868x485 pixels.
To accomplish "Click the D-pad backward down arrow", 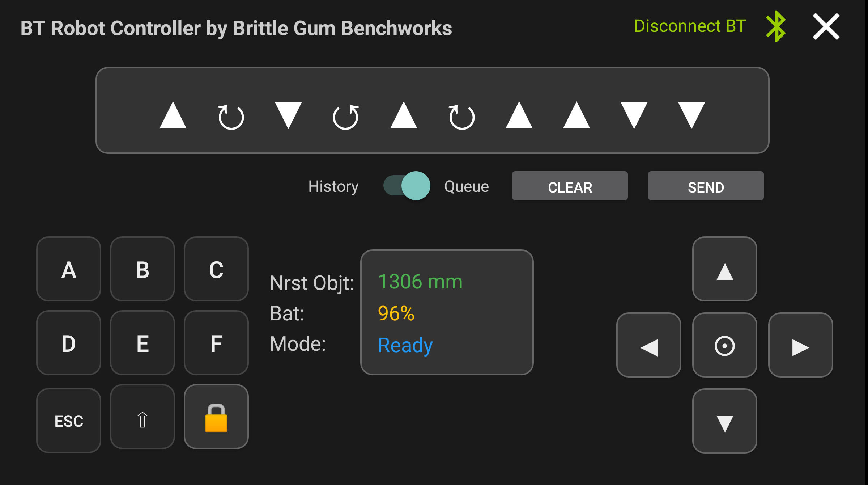I will coord(725,421).
